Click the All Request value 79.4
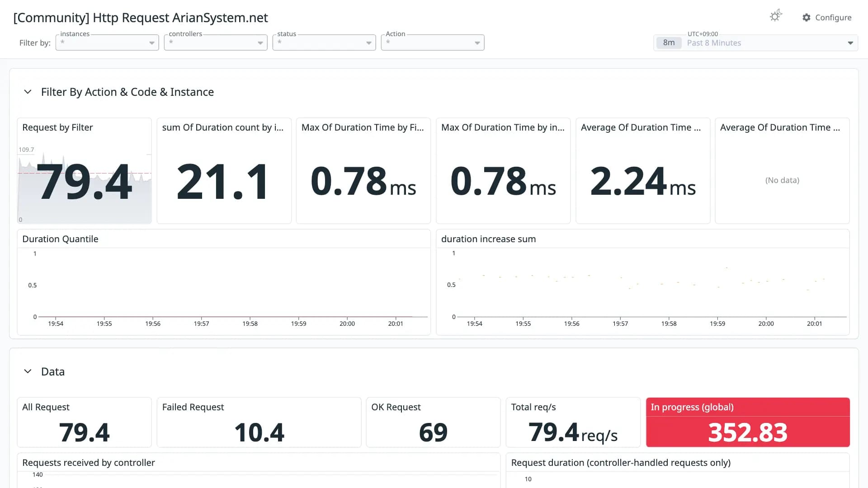The width and height of the screenshot is (868, 488). (x=85, y=432)
